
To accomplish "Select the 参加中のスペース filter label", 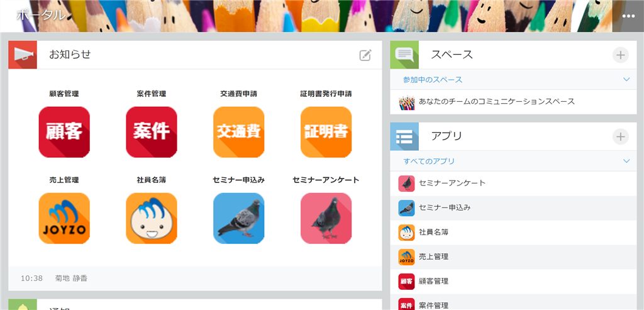I will [x=433, y=80].
